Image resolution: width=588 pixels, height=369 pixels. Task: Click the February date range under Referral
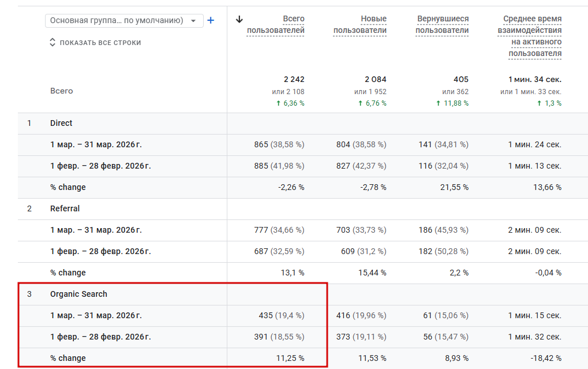coord(100,251)
